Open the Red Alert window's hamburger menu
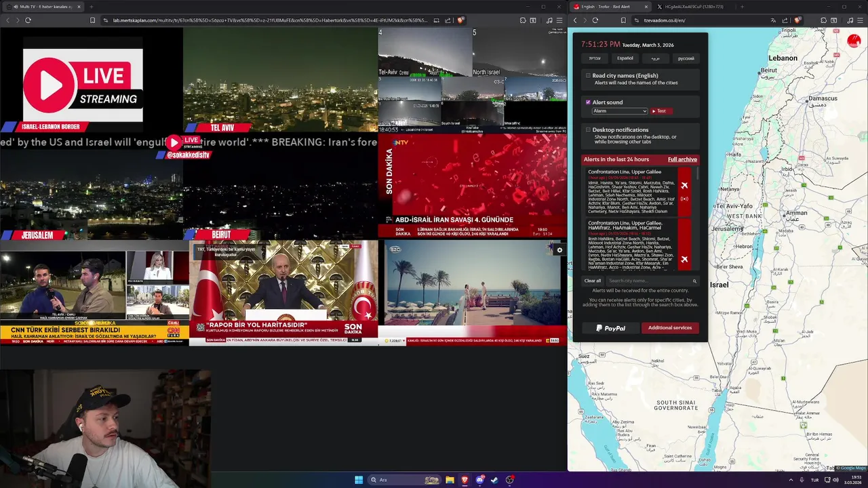The image size is (868, 488). [859, 20]
